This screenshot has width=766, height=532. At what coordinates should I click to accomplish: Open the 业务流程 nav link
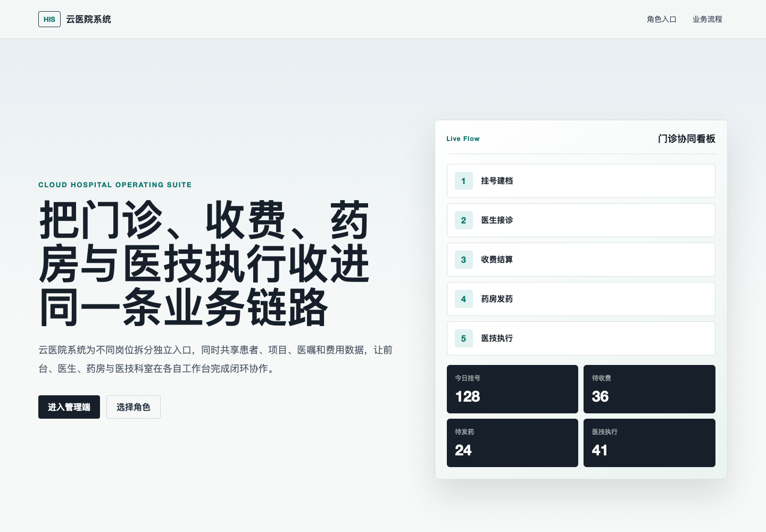pyautogui.click(x=707, y=19)
